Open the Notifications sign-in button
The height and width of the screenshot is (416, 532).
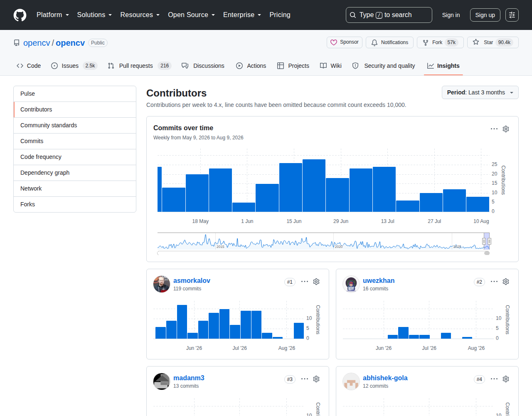[389, 42]
